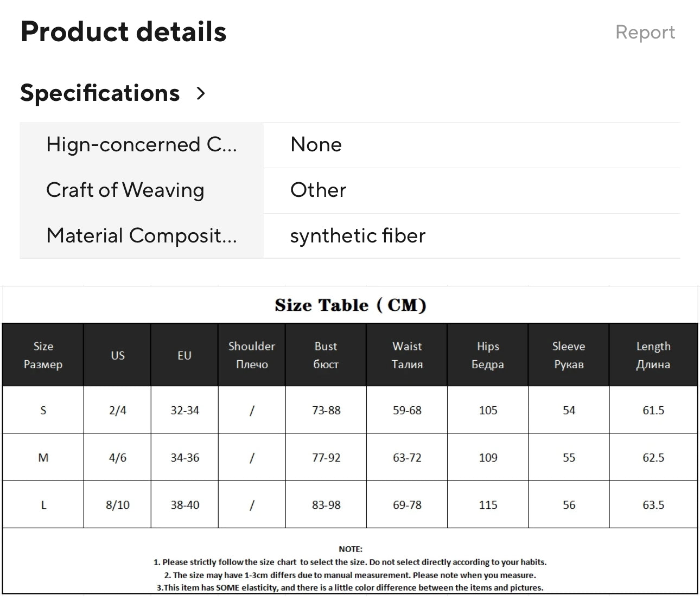Viewport: 700px width, 614px height.
Task: Expand Specifications with the chevron arrow
Action: click(x=201, y=93)
